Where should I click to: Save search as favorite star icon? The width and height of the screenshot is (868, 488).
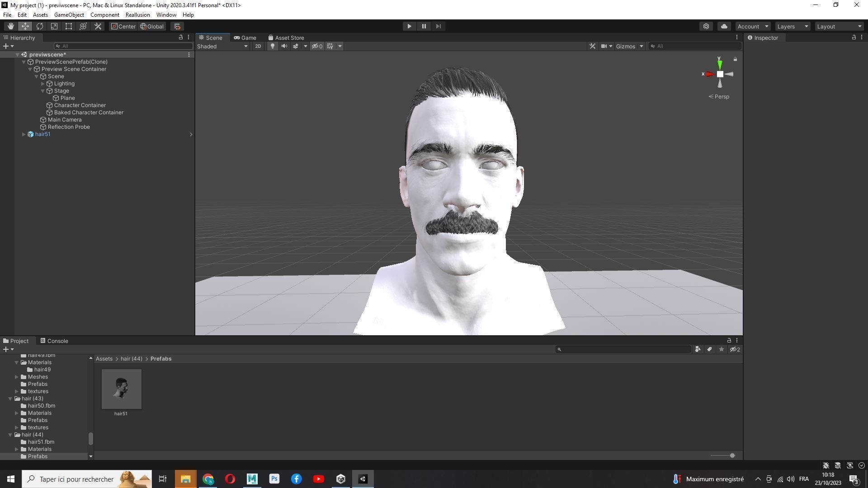click(722, 349)
